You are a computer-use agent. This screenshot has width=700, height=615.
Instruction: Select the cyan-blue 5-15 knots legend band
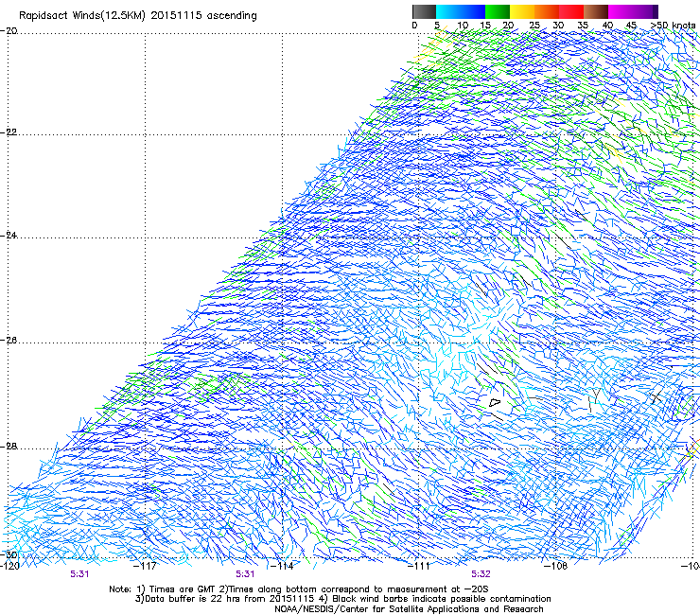pos(461,11)
